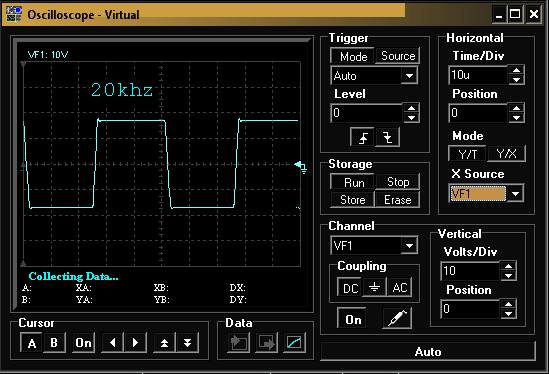Turn Cursor On toggle

[83, 342]
